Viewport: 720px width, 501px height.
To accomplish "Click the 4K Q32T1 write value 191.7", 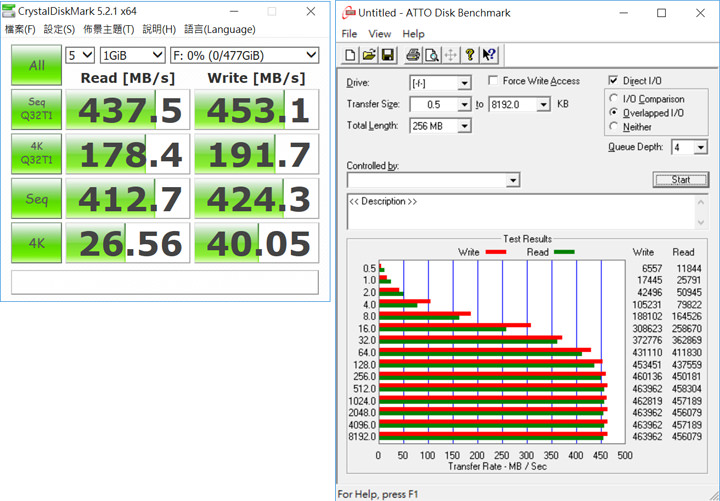I will point(256,153).
